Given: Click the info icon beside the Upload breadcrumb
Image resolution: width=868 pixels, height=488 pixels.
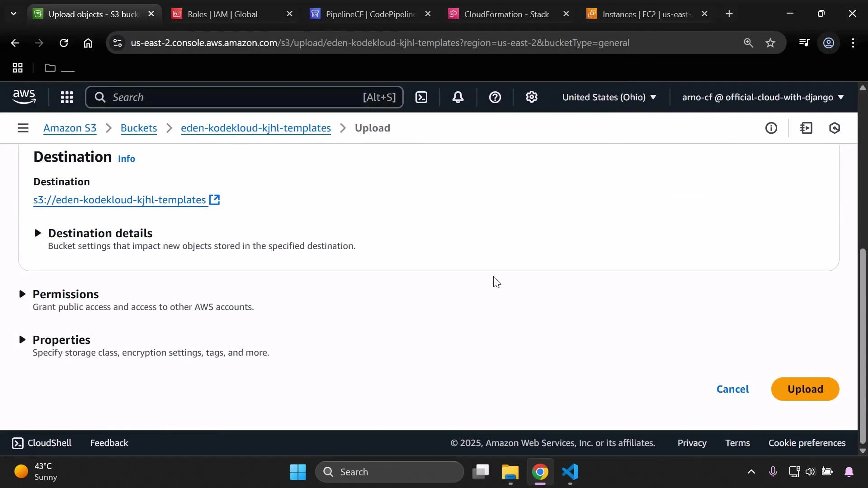Looking at the screenshot, I should 772,128.
